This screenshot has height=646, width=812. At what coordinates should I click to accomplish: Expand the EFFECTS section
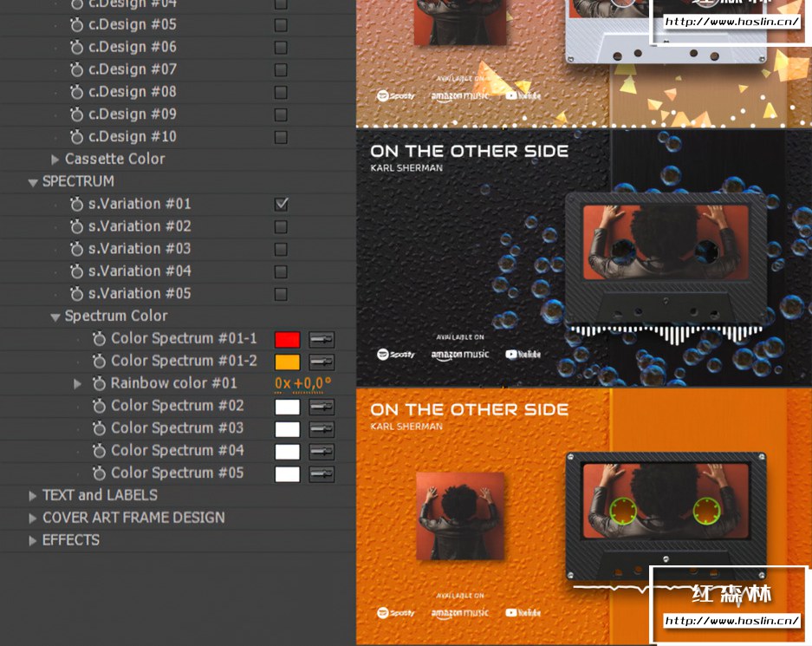[x=33, y=541]
